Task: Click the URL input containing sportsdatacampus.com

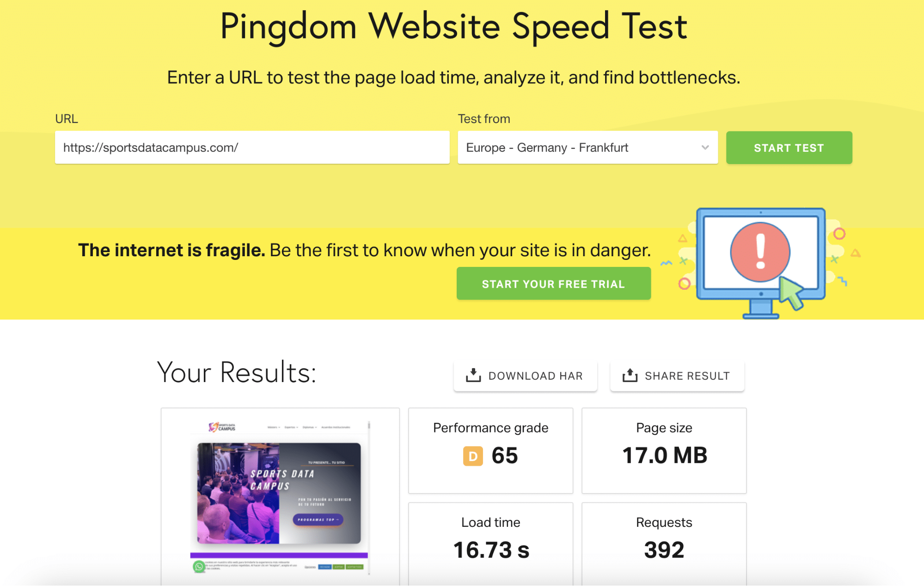Action: click(x=252, y=148)
